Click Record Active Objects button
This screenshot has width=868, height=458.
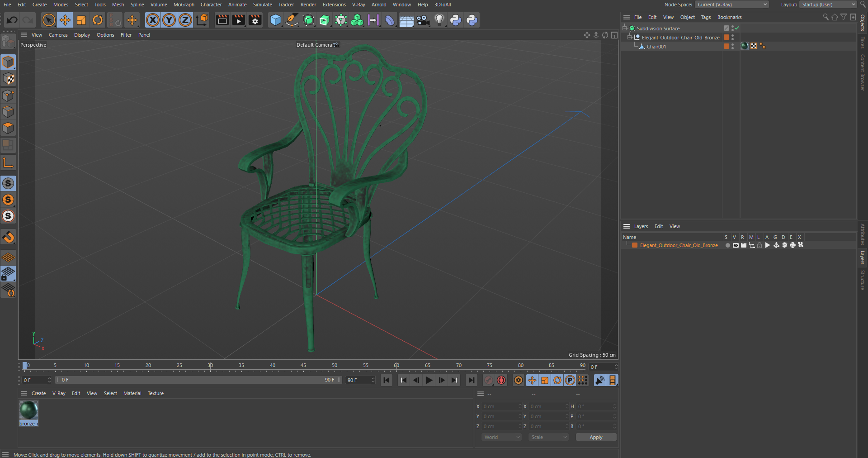pyautogui.click(x=488, y=380)
